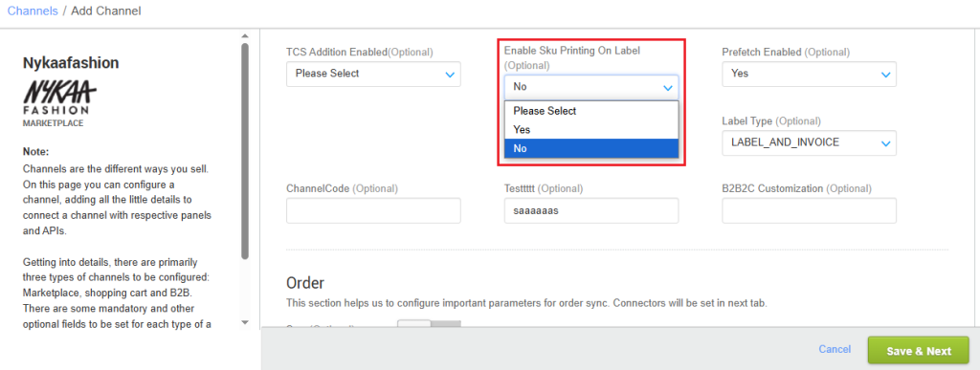Choose 'Yes' in open dropdown list
This screenshot has height=370, width=980.
pos(591,130)
